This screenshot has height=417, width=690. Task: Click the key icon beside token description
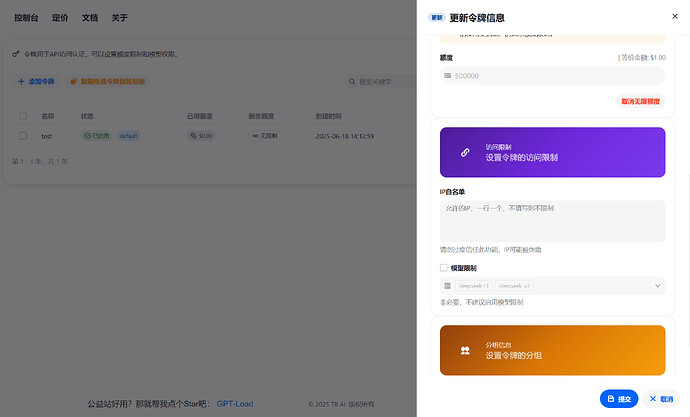click(16, 54)
